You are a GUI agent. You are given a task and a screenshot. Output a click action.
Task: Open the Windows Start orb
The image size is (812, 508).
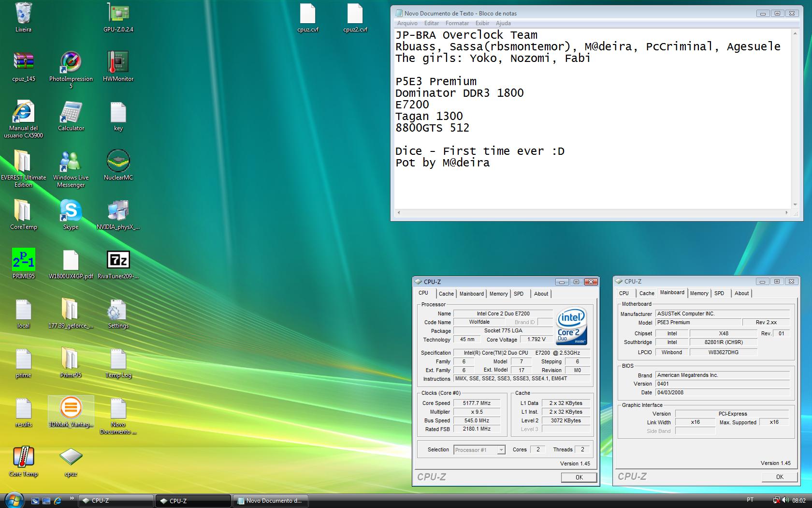(x=13, y=500)
